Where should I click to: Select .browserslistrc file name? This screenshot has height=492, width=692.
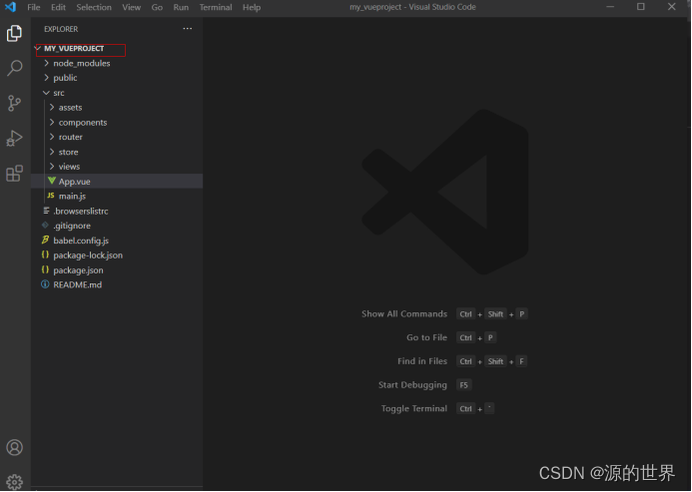pos(81,211)
